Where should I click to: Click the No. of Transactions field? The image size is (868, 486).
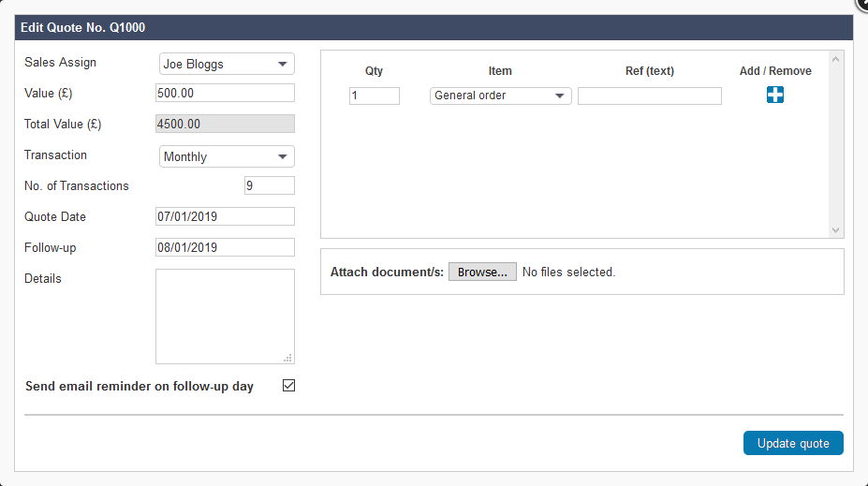click(269, 185)
